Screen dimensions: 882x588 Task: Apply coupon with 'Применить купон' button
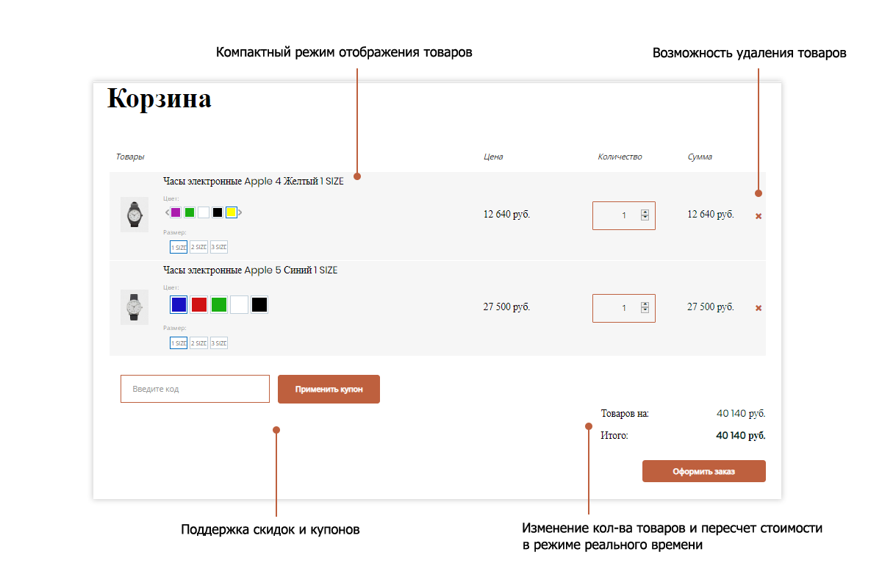(329, 389)
